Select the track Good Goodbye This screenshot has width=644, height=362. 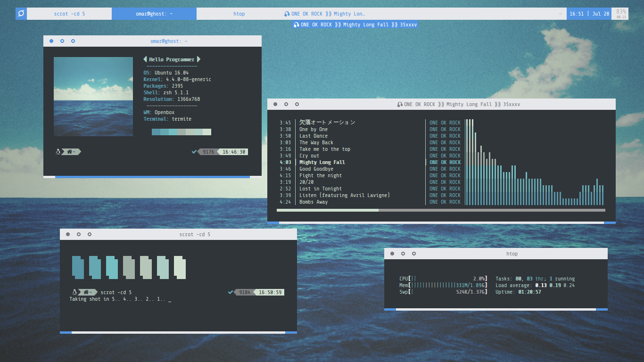pyautogui.click(x=316, y=169)
